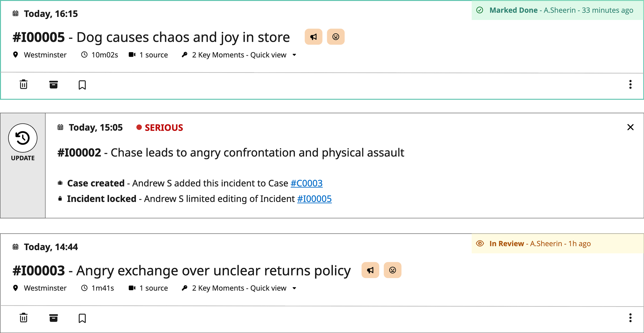Open incident link #I00005 in update

coord(314,199)
